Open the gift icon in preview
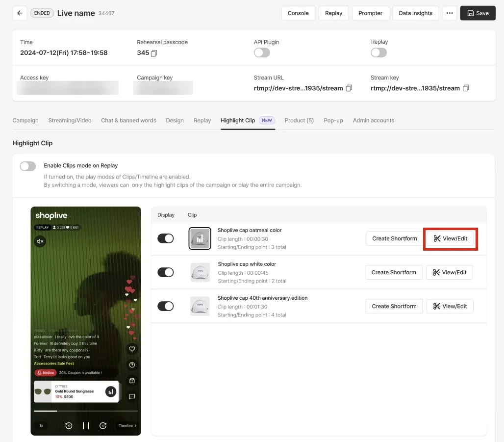Viewport: 504px width, 442px height. [132, 381]
